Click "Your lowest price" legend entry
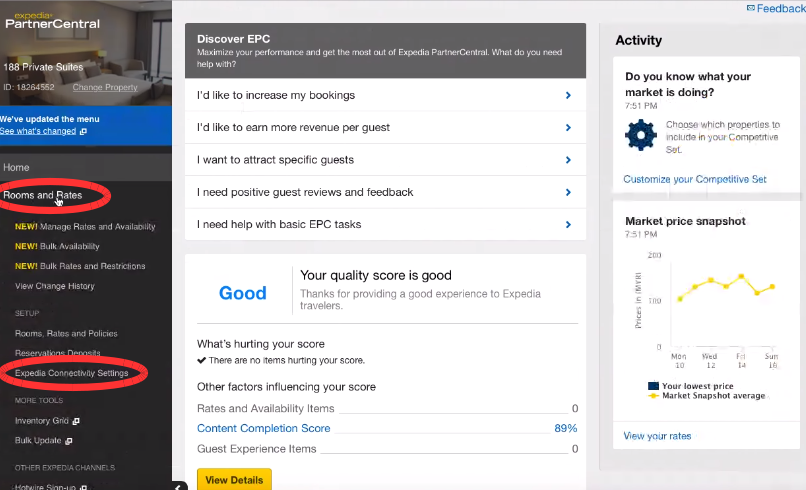The width and height of the screenshot is (806, 490). pyautogui.click(x=691, y=386)
